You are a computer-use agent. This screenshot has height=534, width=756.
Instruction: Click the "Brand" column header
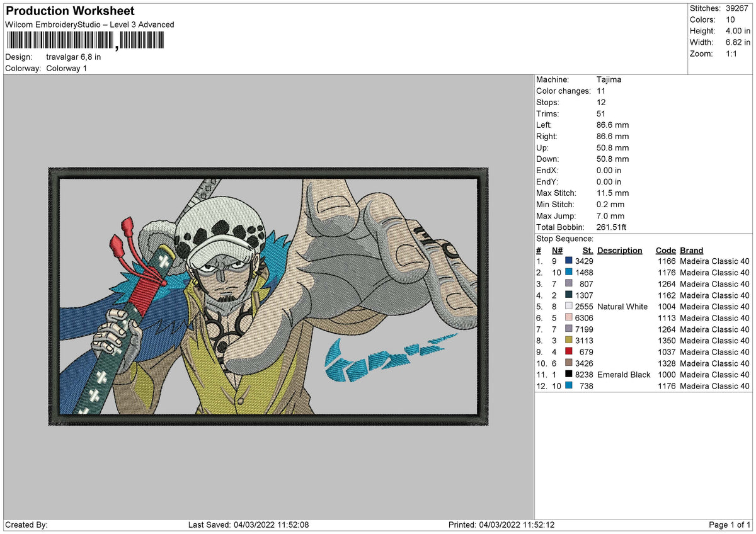pyautogui.click(x=692, y=250)
